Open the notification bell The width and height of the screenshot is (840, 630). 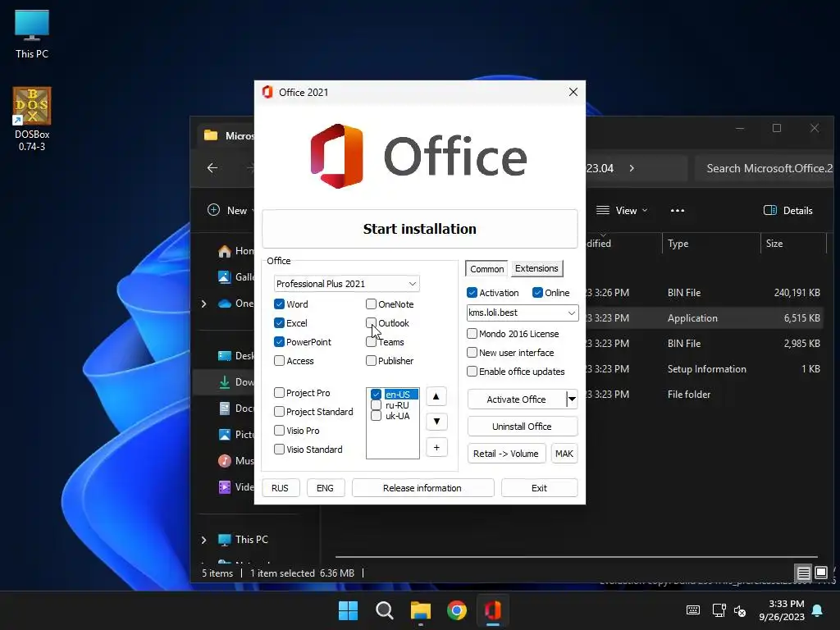(x=818, y=610)
